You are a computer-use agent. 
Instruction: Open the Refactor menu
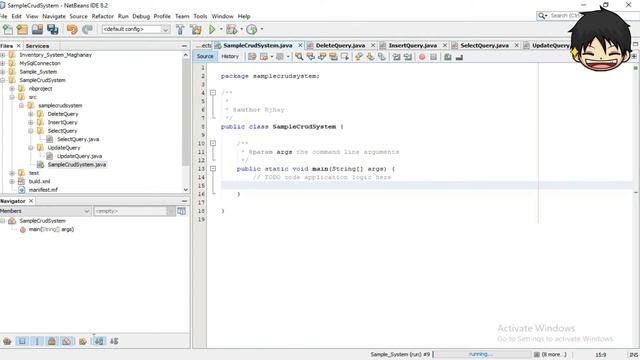click(x=102, y=16)
